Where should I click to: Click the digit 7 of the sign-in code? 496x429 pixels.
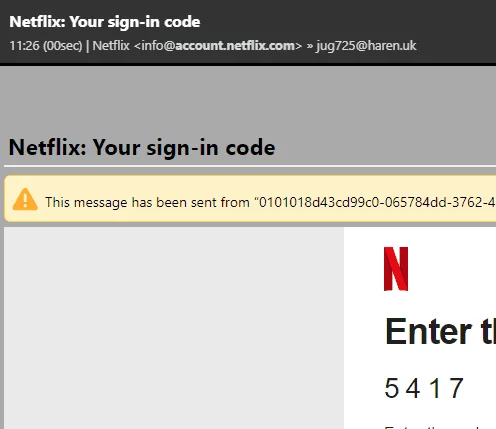(x=456, y=388)
